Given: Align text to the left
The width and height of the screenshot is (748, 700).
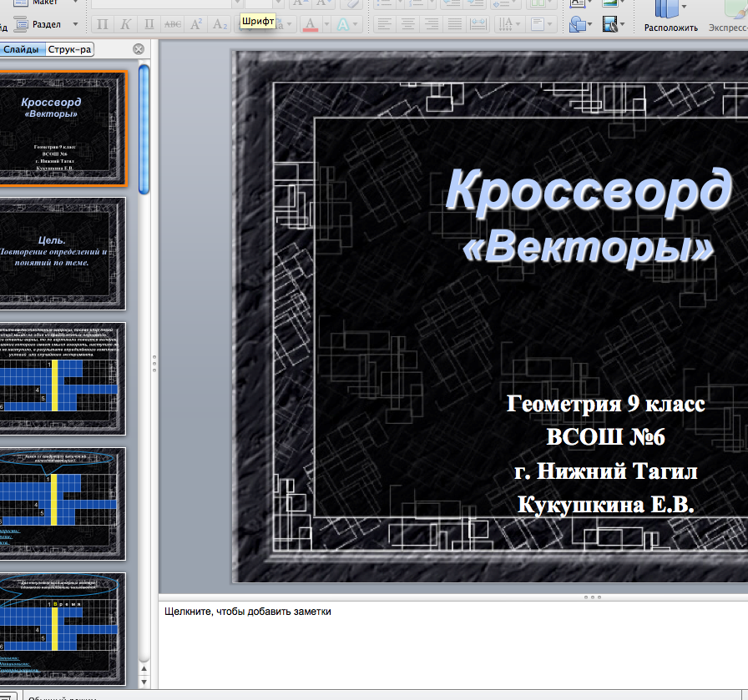Looking at the screenshot, I should click(x=383, y=25).
